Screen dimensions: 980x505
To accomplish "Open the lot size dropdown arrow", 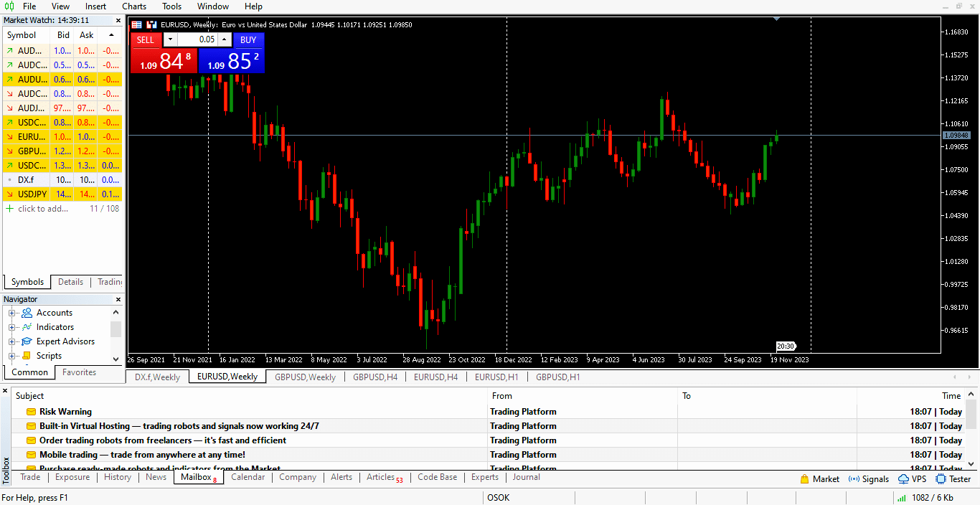I will [x=170, y=39].
